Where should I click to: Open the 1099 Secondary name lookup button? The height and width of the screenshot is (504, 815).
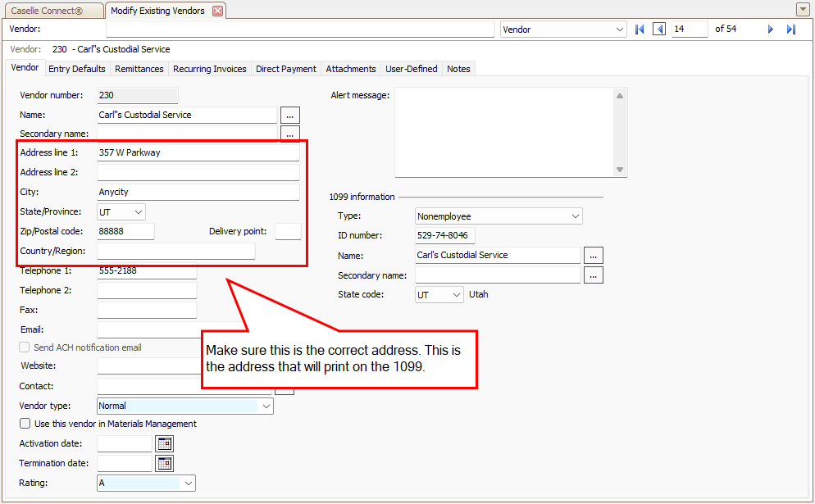tap(592, 275)
